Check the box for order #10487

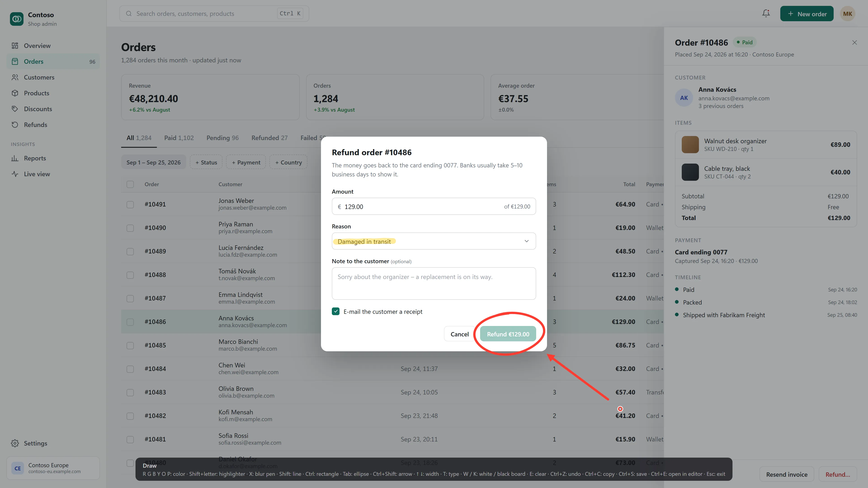click(130, 298)
